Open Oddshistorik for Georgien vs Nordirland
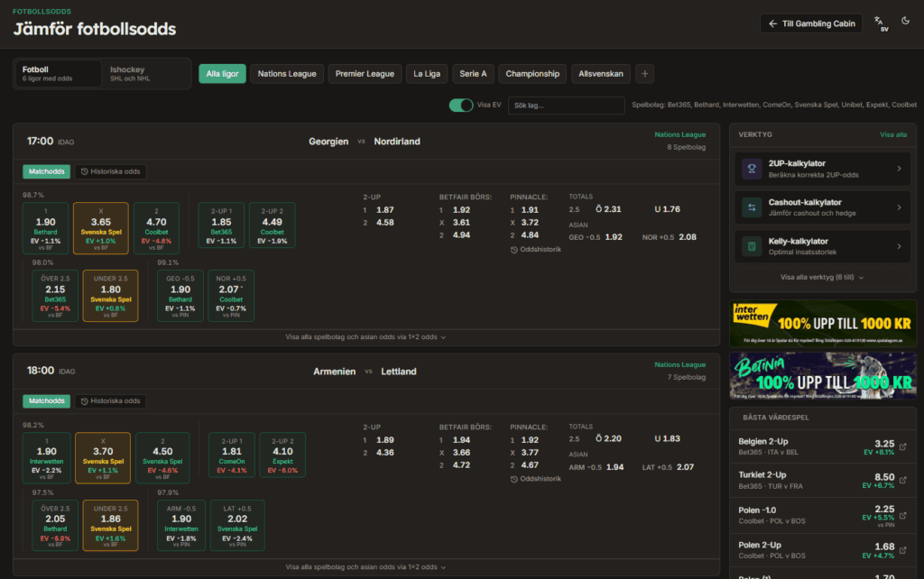Image resolution: width=924 pixels, height=579 pixels. tap(536, 250)
